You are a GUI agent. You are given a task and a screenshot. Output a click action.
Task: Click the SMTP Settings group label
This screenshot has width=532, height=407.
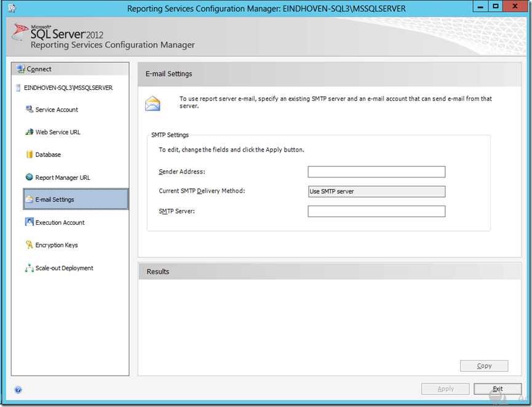pyautogui.click(x=170, y=135)
